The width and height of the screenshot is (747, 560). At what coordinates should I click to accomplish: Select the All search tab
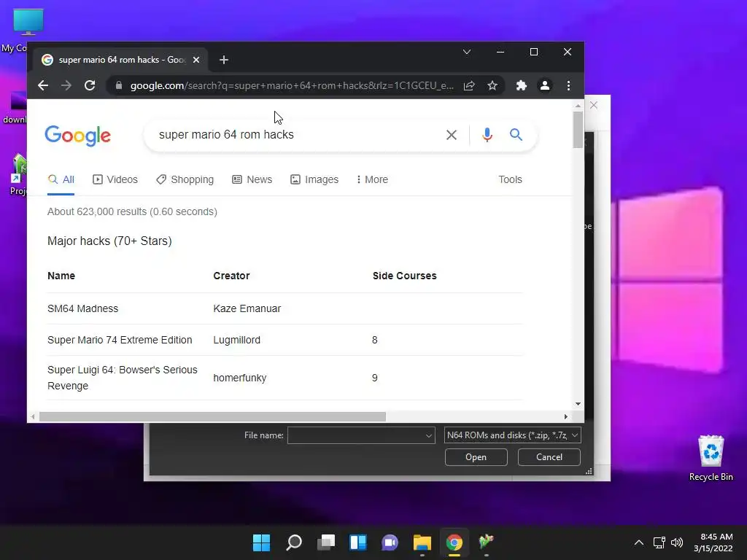61,179
